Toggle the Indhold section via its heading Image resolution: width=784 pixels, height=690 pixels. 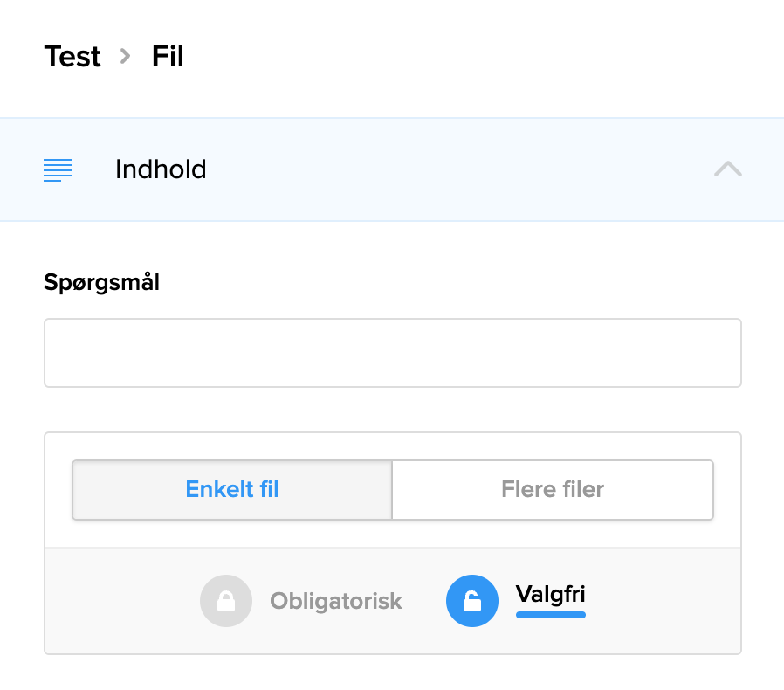[161, 169]
